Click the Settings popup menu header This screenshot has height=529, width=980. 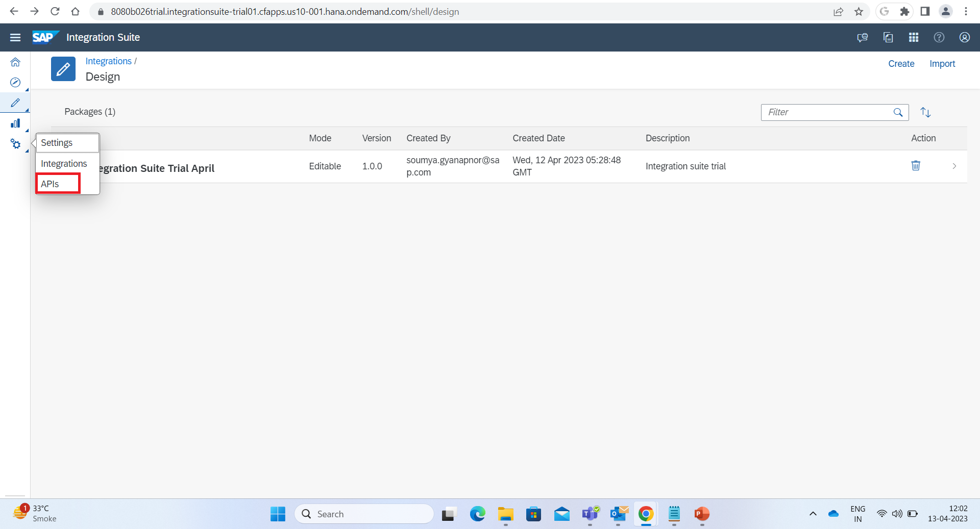[x=67, y=143]
